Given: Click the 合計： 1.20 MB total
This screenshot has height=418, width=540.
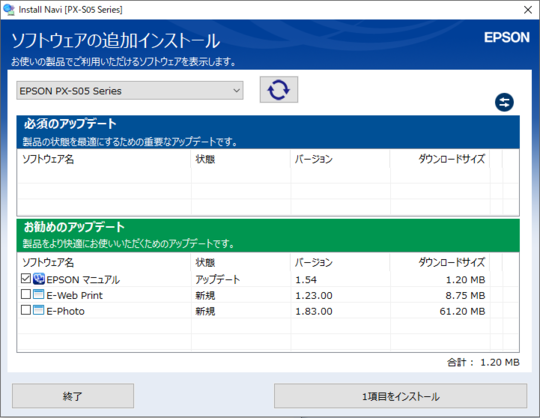Looking at the screenshot, I should (x=483, y=362).
